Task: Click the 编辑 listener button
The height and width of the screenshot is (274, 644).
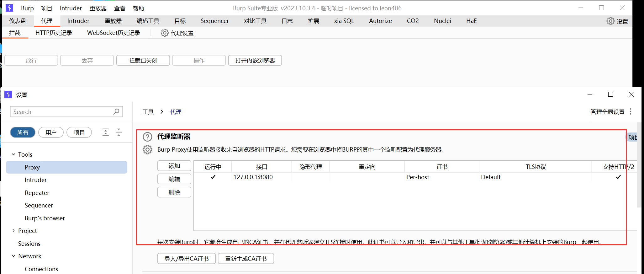Action: coord(174,179)
